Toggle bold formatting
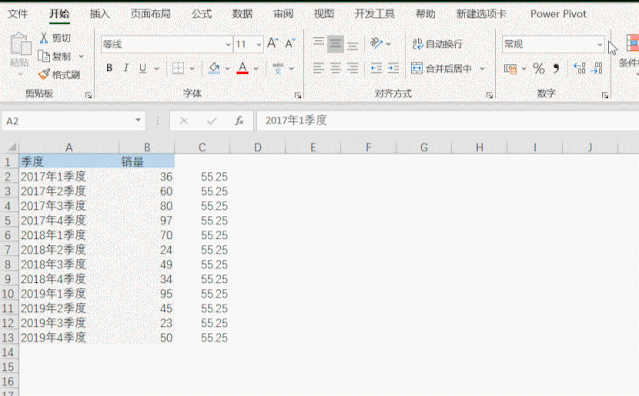 [109, 68]
